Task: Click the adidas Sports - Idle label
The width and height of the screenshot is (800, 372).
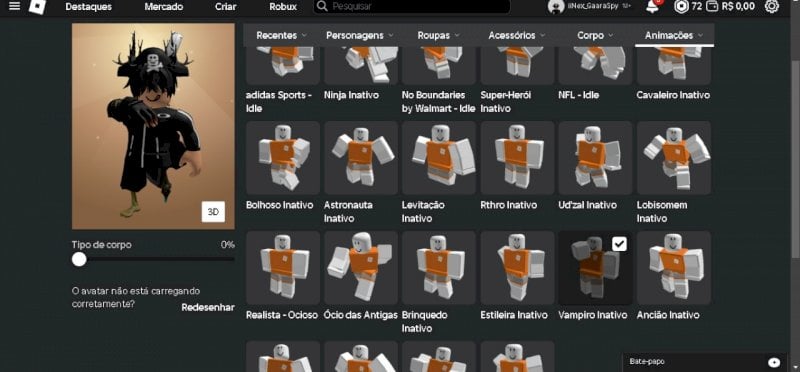Action: click(x=279, y=102)
